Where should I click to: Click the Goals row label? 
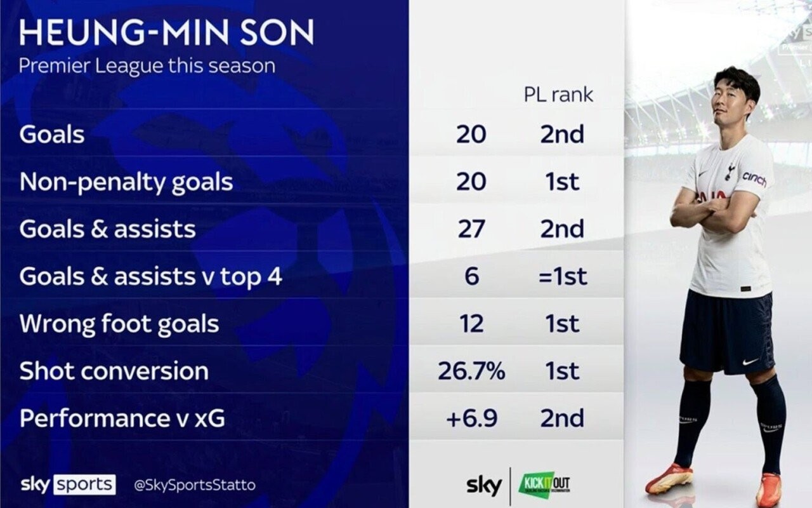point(52,135)
